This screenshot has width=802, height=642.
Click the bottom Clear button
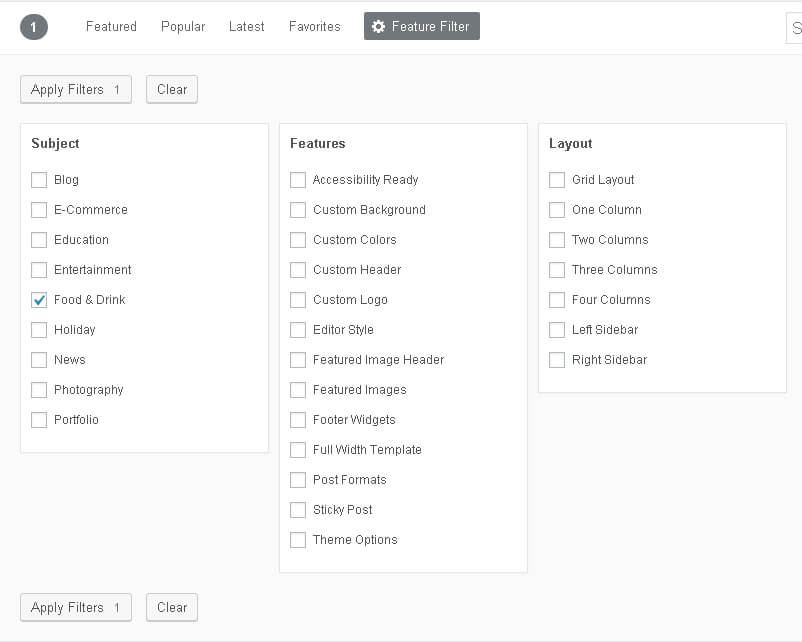(x=172, y=607)
